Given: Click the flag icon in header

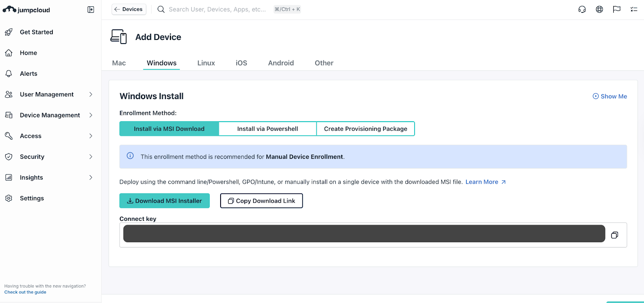Looking at the screenshot, I should point(617,9).
